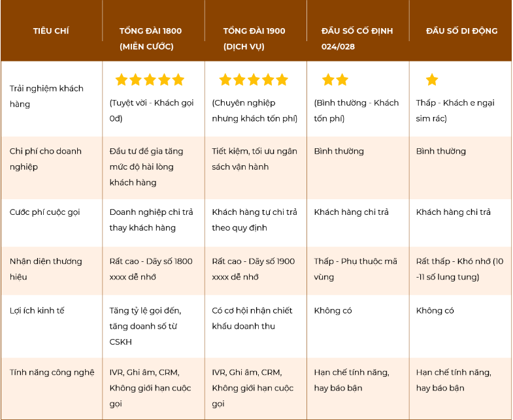Click the first star in the Tổng đài 1800 rating
The height and width of the screenshot is (420, 513).
(122, 80)
